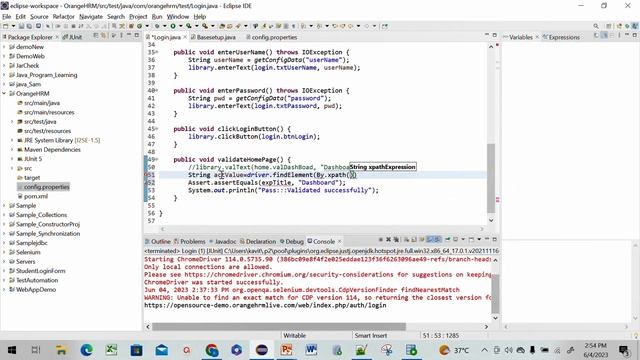Image resolution: width=640 pixels, height=360 pixels.
Task: Switch to the JUnit view tab
Action: coord(73,37)
